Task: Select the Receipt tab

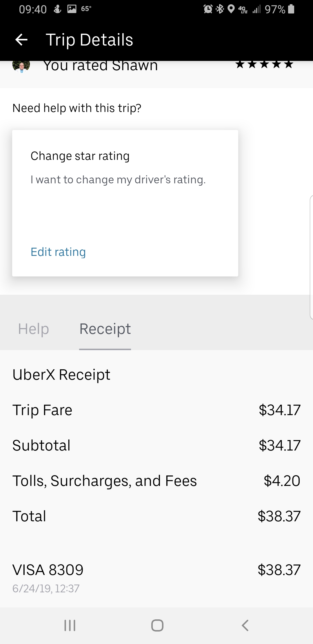Action: point(105,329)
